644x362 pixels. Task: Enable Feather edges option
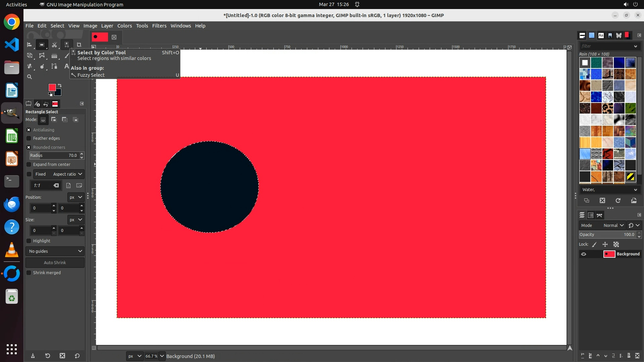(x=29, y=138)
